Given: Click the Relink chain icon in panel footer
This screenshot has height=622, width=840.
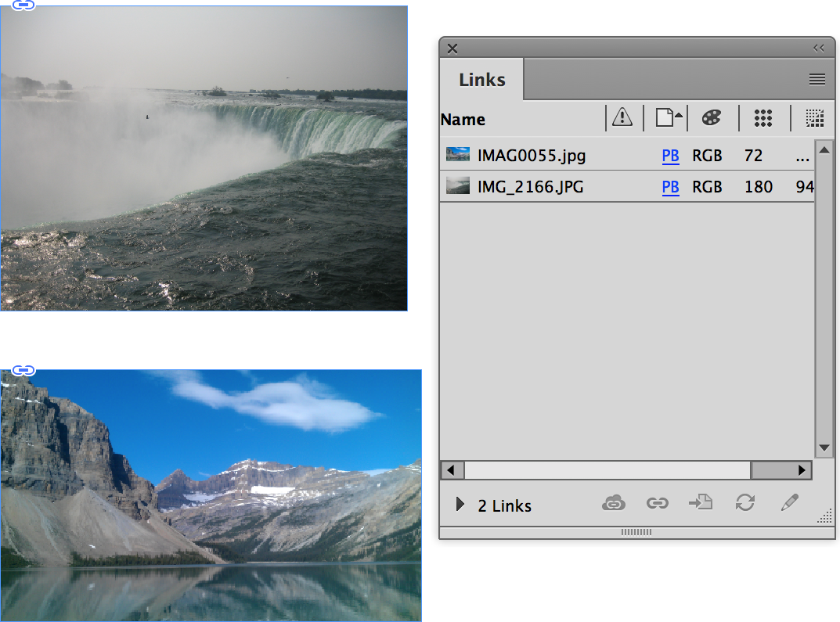Looking at the screenshot, I should [657, 504].
